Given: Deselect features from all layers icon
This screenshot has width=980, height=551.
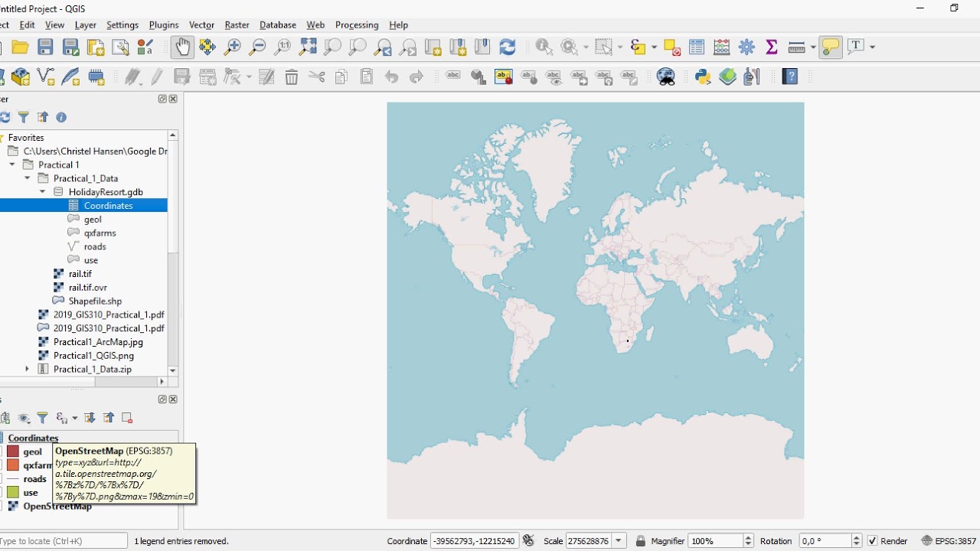Looking at the screenshot, I should click(672, 47).
